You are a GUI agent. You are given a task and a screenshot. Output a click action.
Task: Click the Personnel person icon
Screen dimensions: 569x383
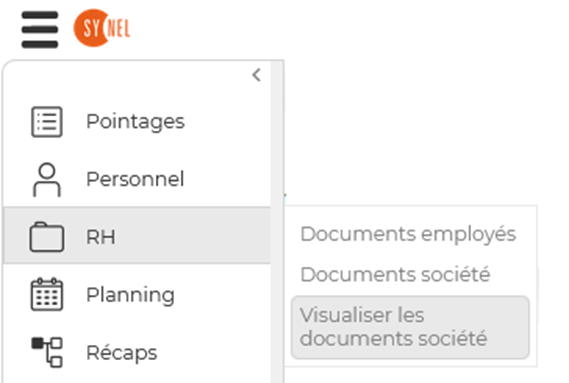pos(47,180)
